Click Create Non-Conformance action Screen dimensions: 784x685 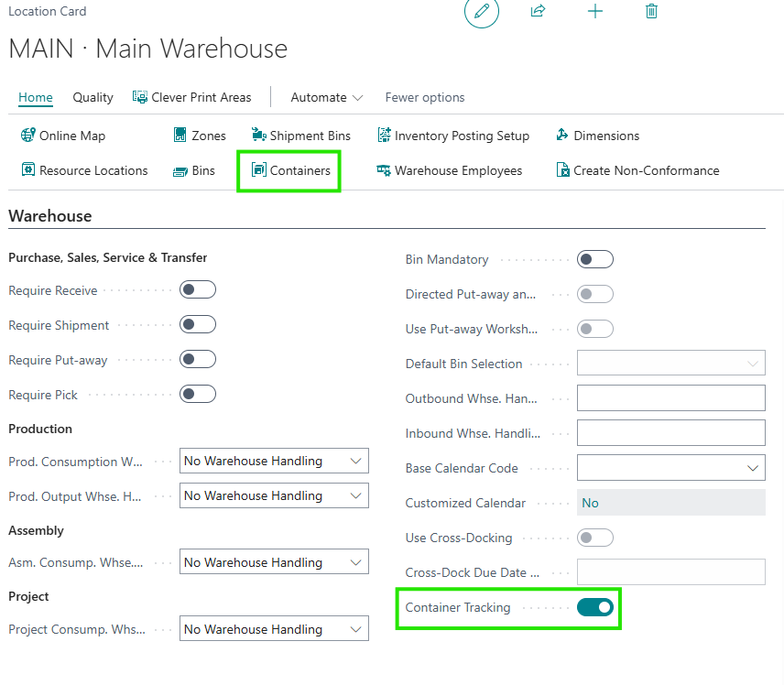point(637,170)
